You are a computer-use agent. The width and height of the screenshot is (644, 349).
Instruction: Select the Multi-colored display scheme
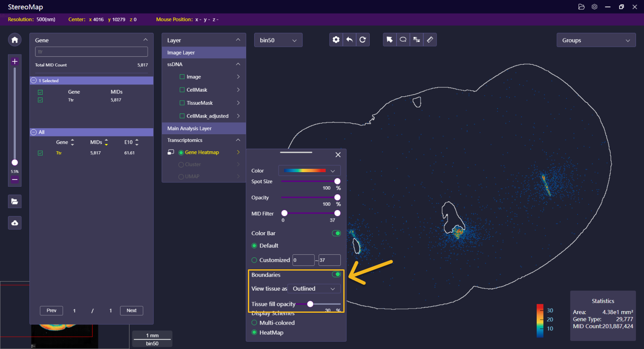pos(254,323)
